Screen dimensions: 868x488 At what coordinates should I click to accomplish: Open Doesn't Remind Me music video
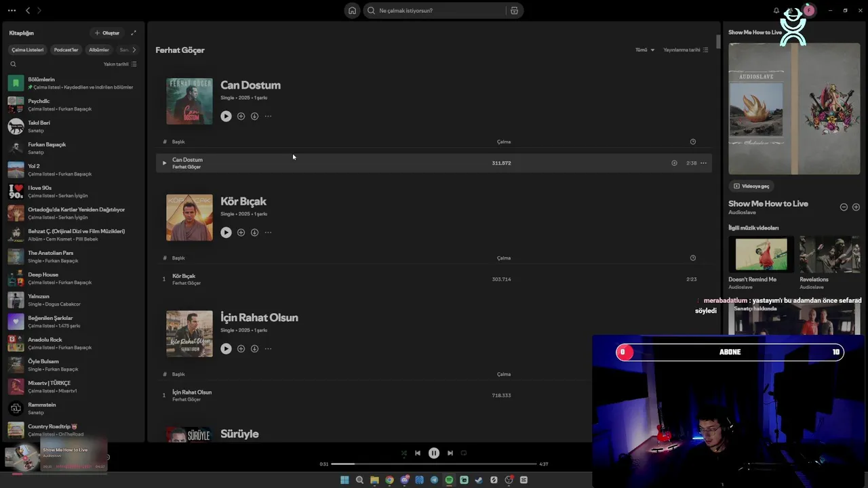pyautogui.click(x=761, y=253)
